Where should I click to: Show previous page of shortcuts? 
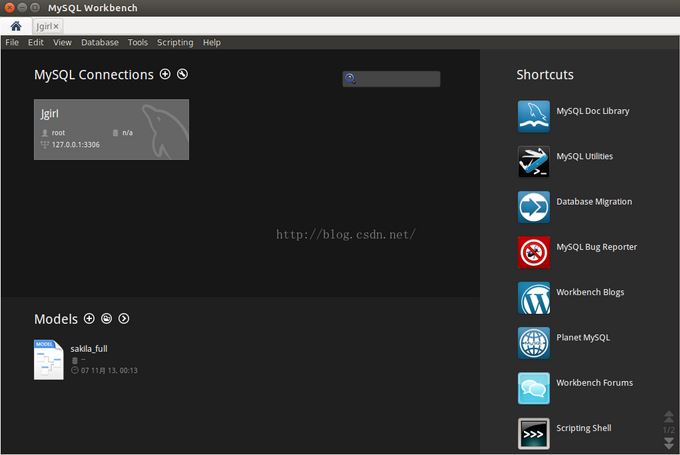(669, 417)
